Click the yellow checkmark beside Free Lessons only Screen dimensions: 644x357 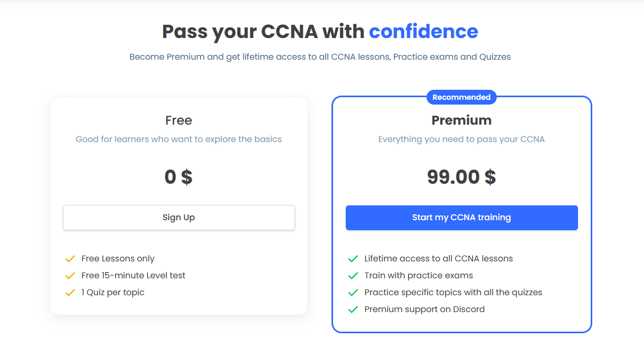(70, 258)
